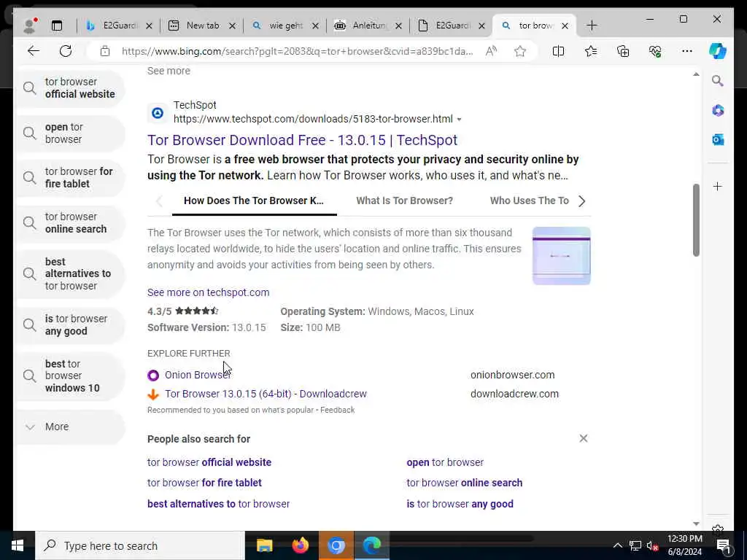747x560 pixels.
Task: Close the tor browser tab
Action: pos(565,26)
